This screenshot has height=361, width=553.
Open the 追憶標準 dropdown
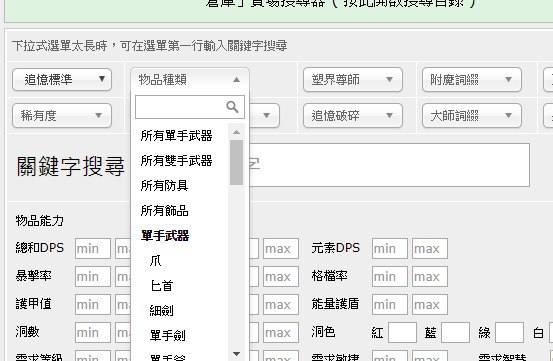(62, 80)
